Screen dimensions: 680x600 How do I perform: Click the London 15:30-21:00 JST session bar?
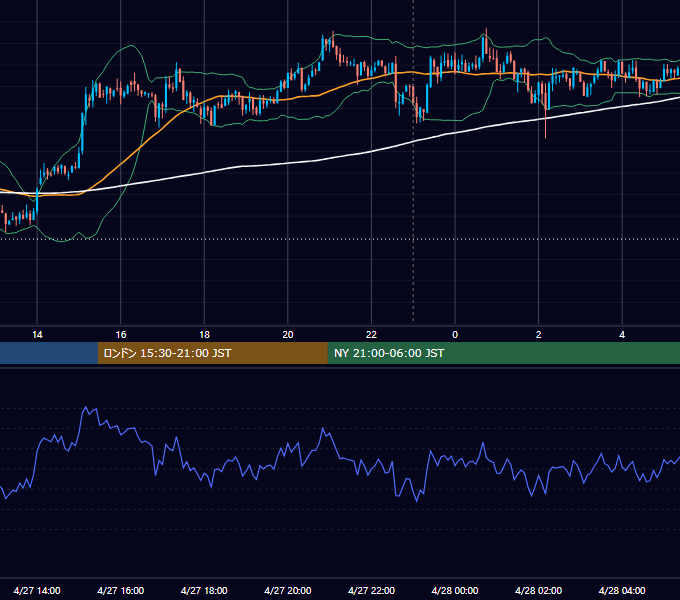click(212, 353)
